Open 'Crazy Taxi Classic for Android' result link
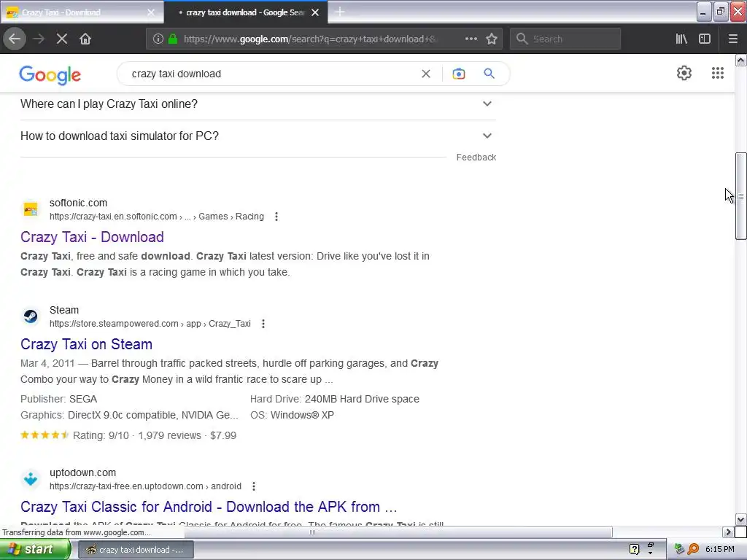The image size is (747, 560). 209,507
